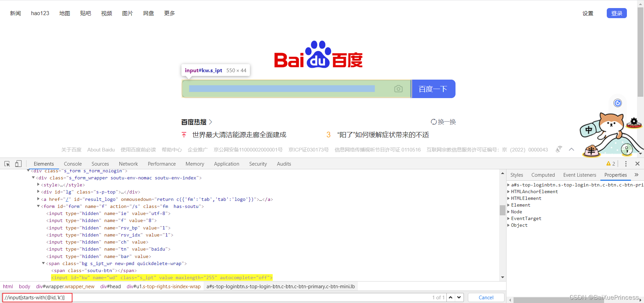Open the 地图 link
The height and width of the screenshot is (303, 644).
[x=65, y=13]
